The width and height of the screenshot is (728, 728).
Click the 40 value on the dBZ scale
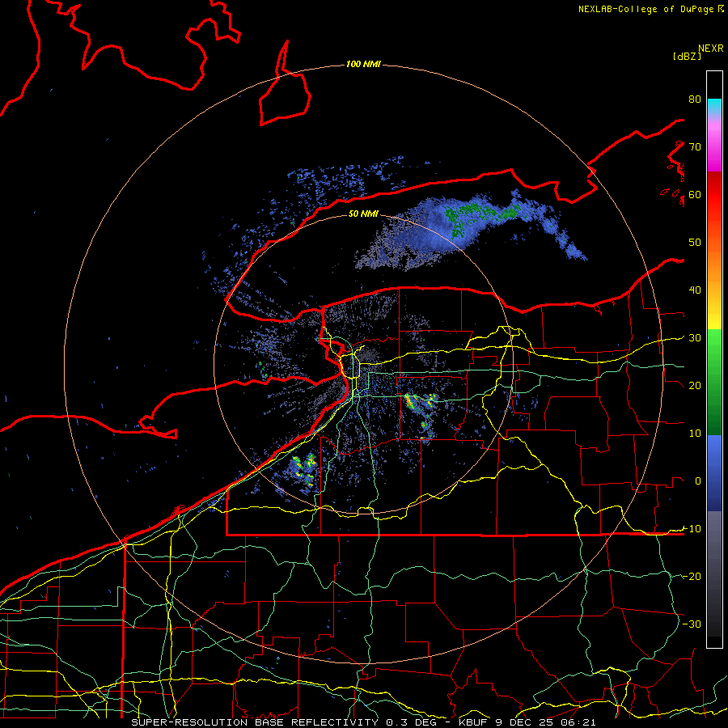point(695,290)
